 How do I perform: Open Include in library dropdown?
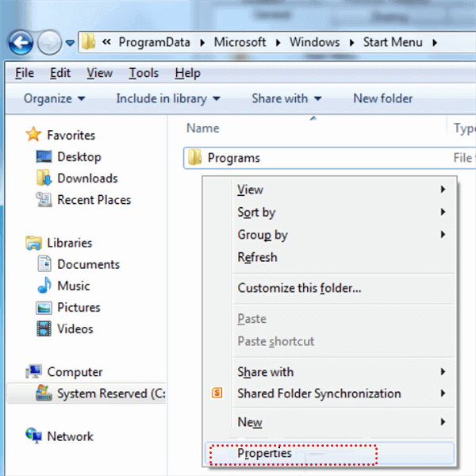click(x=168, y=98)
